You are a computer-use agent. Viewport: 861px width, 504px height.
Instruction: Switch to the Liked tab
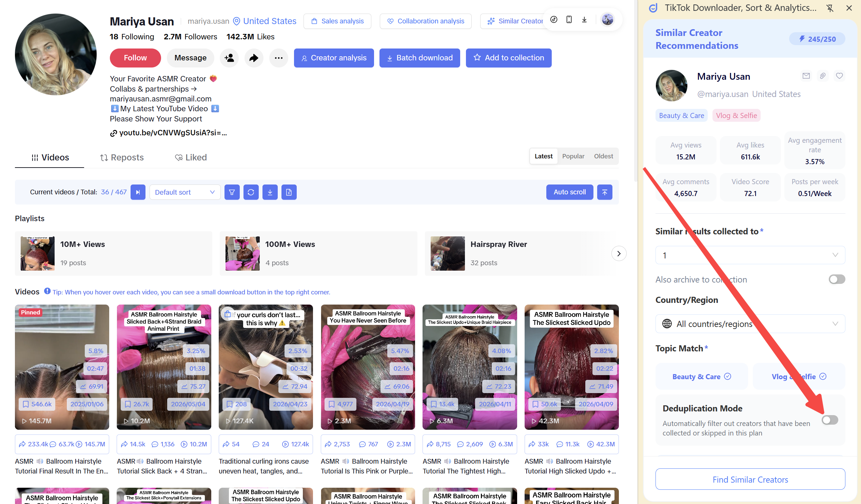(x=191, y=157)
